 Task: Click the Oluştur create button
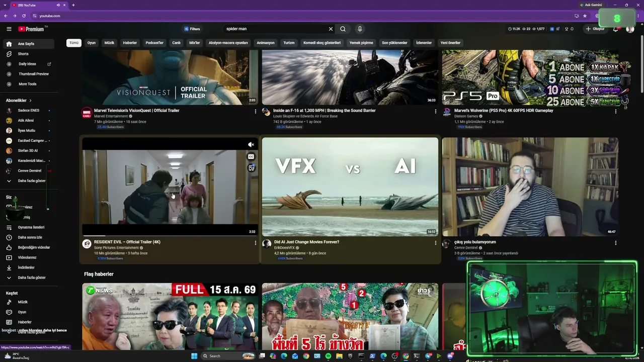595,29
